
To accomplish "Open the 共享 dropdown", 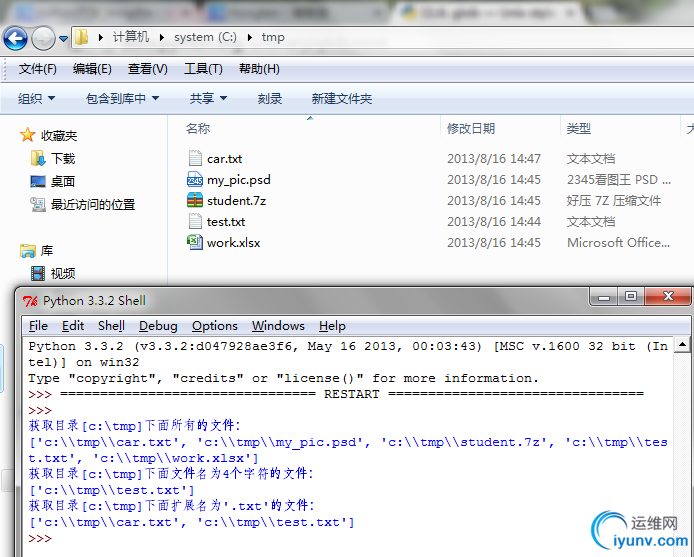I will tap(208, 98).
